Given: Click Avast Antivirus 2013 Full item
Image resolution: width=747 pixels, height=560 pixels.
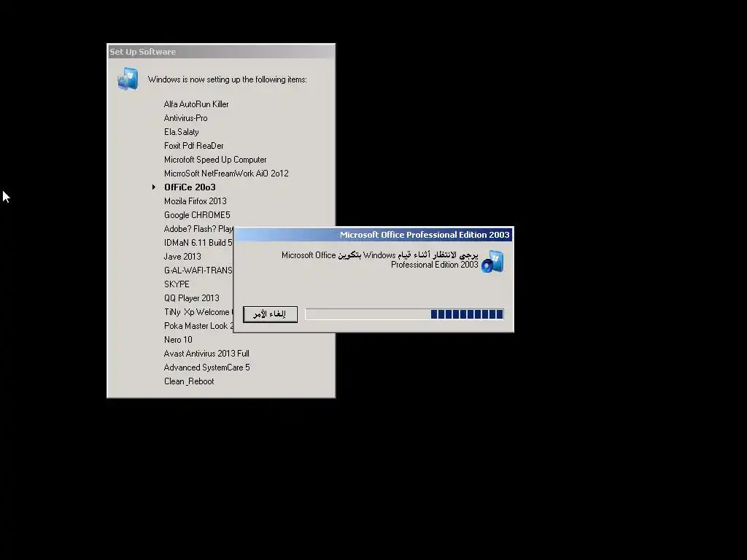Looking at the screenshot, I should (x=206, y=354).
